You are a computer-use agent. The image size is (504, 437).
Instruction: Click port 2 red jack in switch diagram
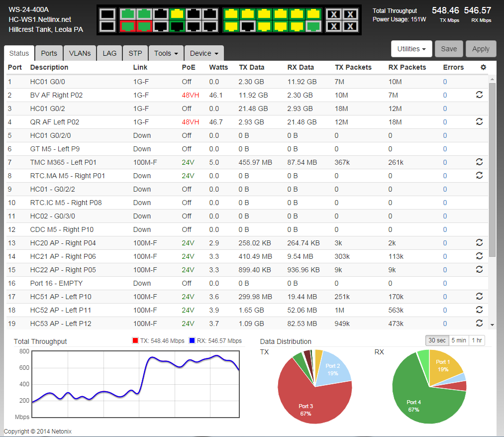(x=128, y=26)
